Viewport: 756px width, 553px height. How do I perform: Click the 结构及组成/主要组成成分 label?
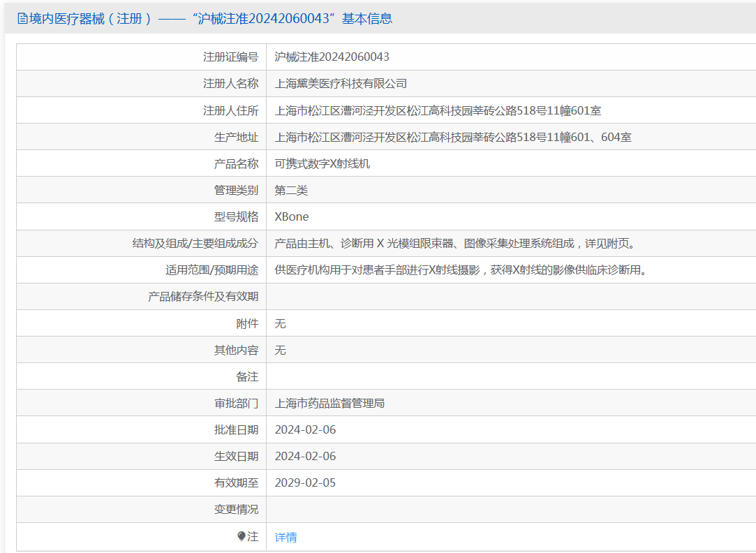(x=195, y=244)
